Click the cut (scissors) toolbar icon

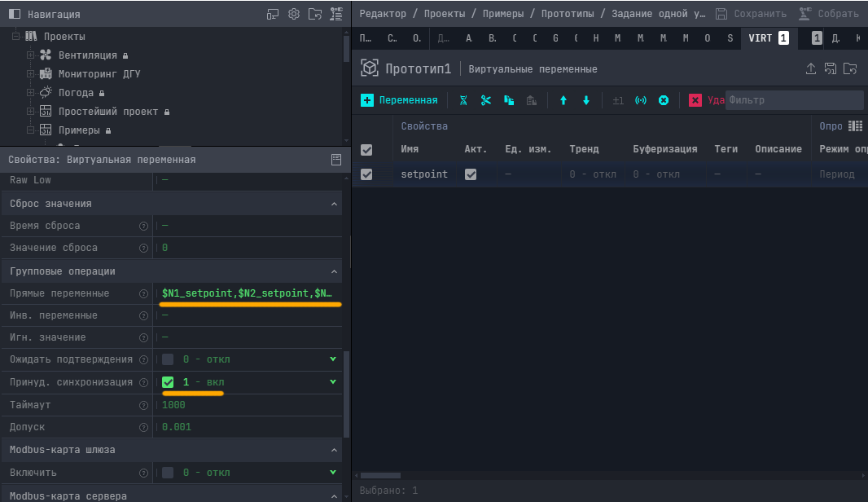[486, 100]
